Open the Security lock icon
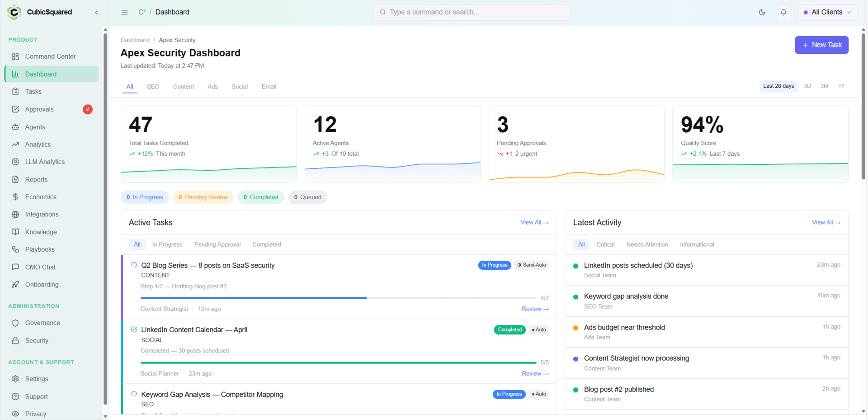Viewport: 868px width, 420px height. (x=15, y=340)
